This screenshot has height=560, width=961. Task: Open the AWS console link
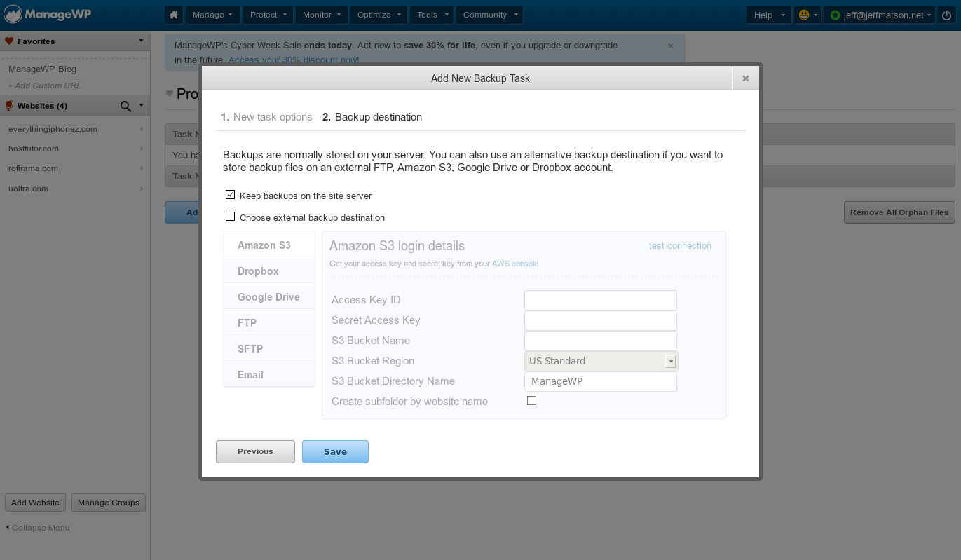point(515,264)
